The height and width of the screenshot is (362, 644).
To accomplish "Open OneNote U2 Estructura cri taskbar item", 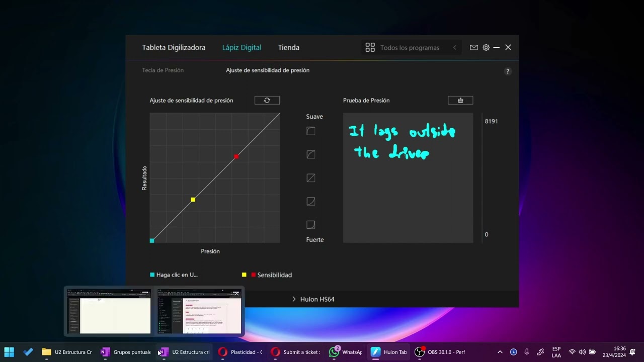I will [x=185, y=352].
